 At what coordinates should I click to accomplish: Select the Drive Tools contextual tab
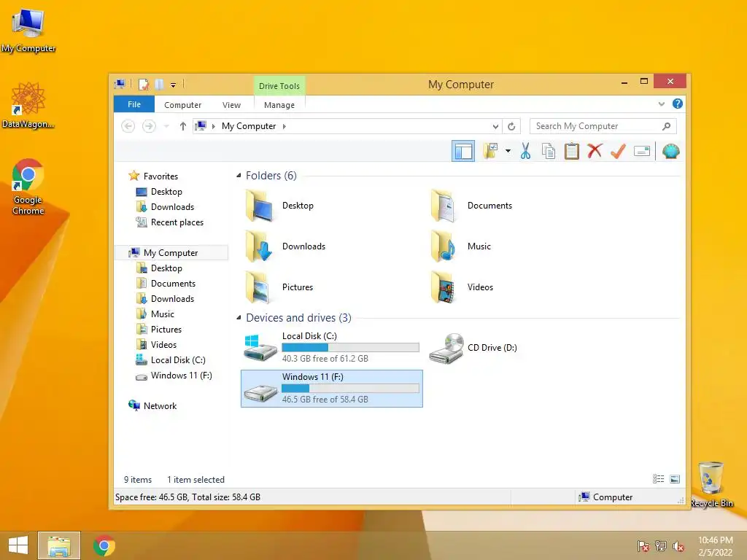pyautogui.click(x=279, y=86)
